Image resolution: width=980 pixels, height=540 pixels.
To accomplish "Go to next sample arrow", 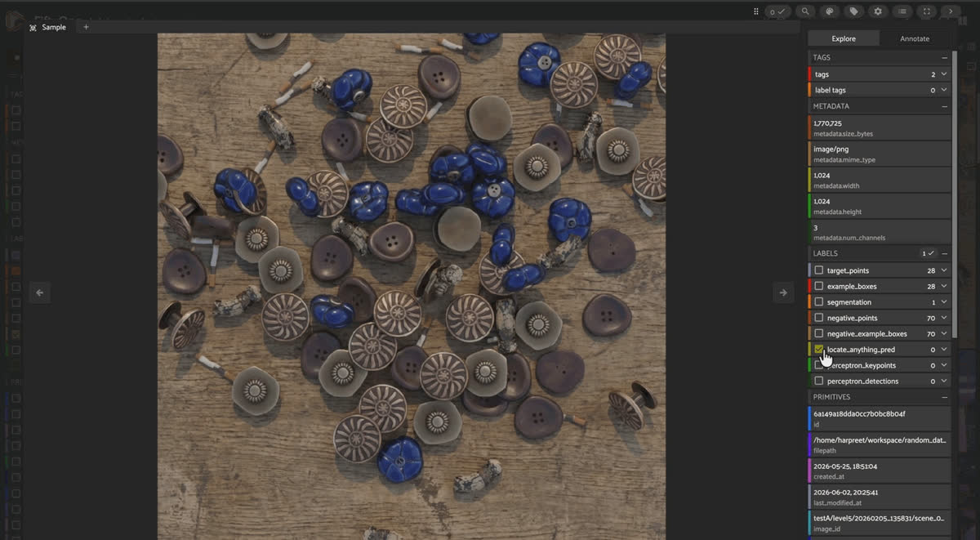I will pyautogui.click(x=783, y=292).
